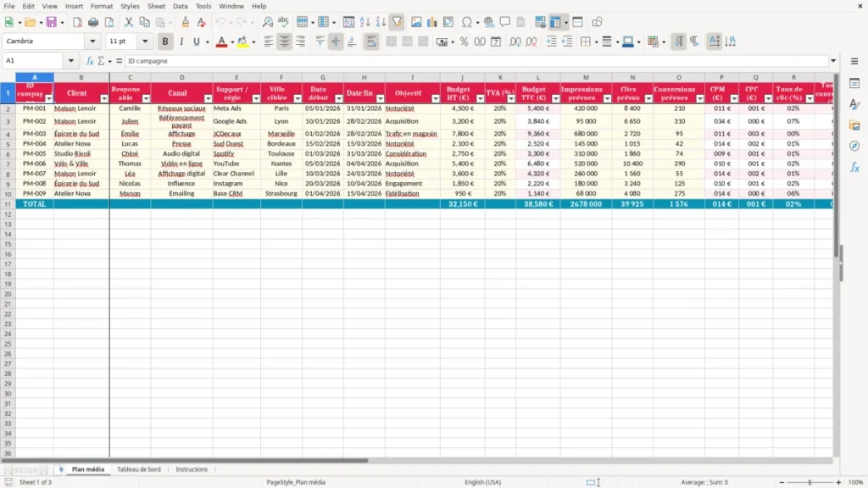
Task: Click zoom out minus button
Action: [782, 482]
